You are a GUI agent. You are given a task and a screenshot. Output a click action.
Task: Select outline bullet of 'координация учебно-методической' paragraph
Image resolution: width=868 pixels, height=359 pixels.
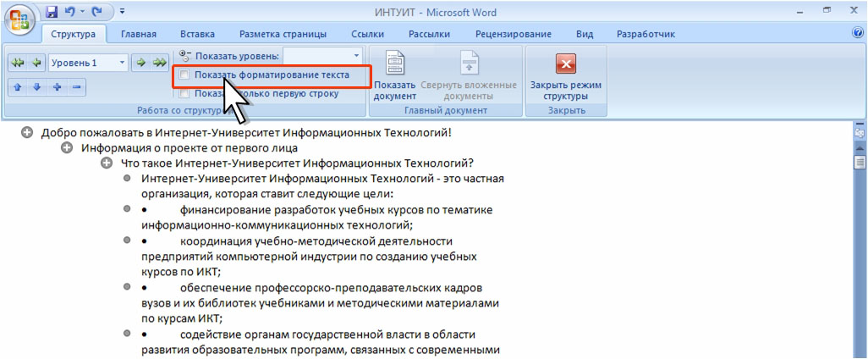coord(127,240)
